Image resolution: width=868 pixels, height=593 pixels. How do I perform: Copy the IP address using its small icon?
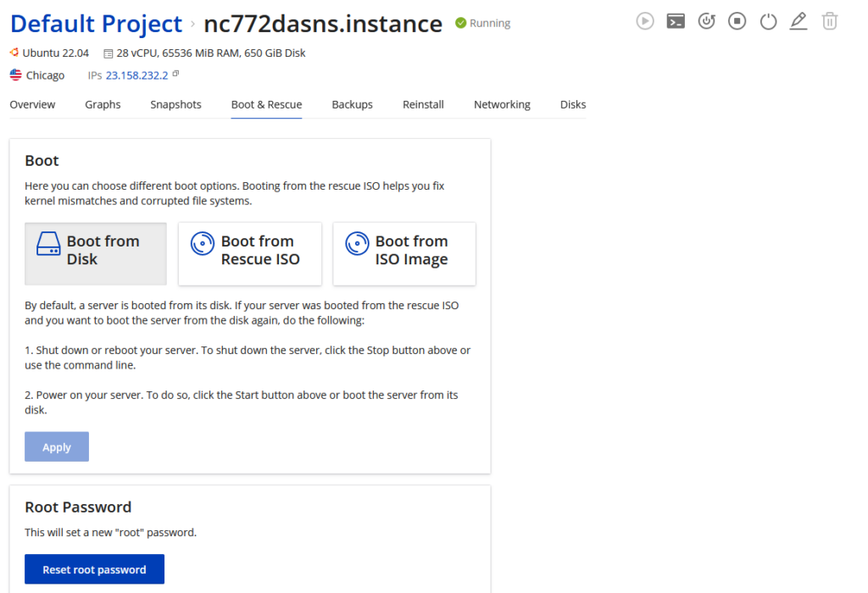click(x=174, y=73)
